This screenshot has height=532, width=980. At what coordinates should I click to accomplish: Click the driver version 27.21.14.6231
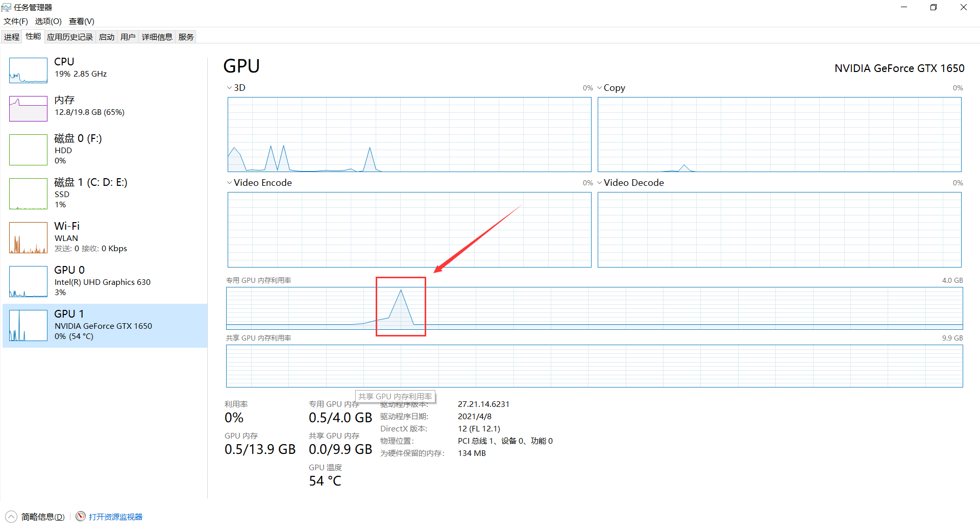coord(483,404)
